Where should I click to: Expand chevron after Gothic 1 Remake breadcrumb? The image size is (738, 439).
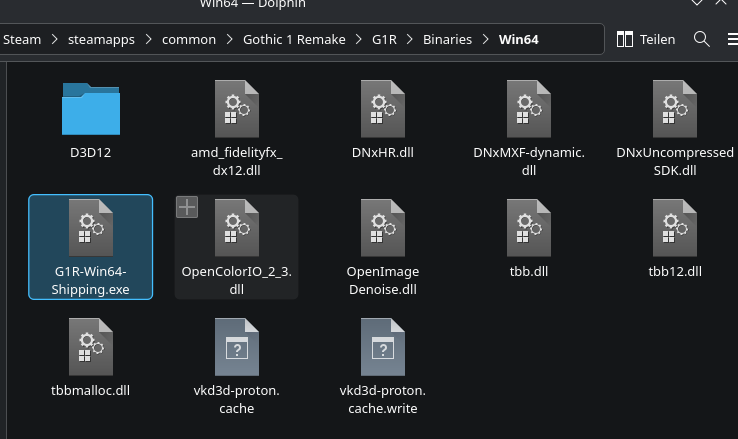[x=359, y=39]
